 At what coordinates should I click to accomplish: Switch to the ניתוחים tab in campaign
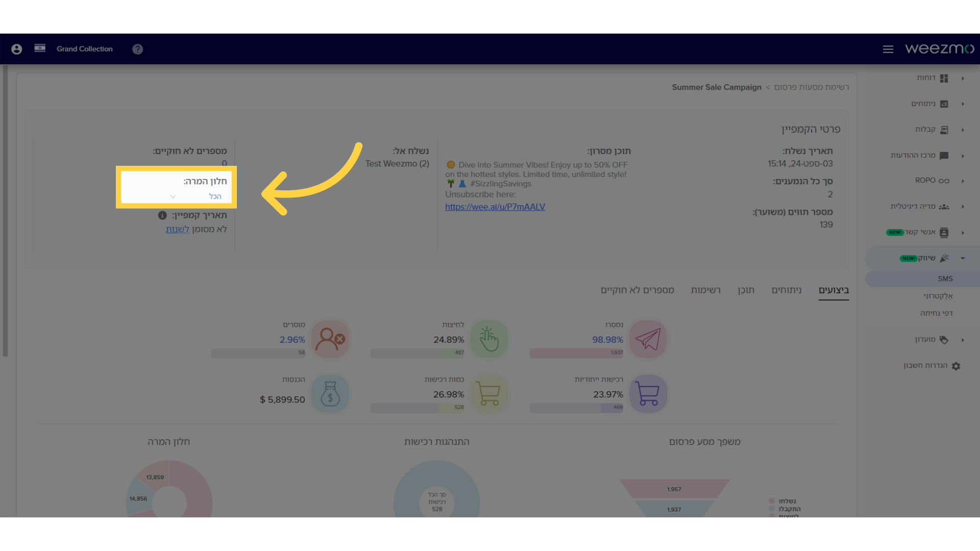(x=787, y=290)
